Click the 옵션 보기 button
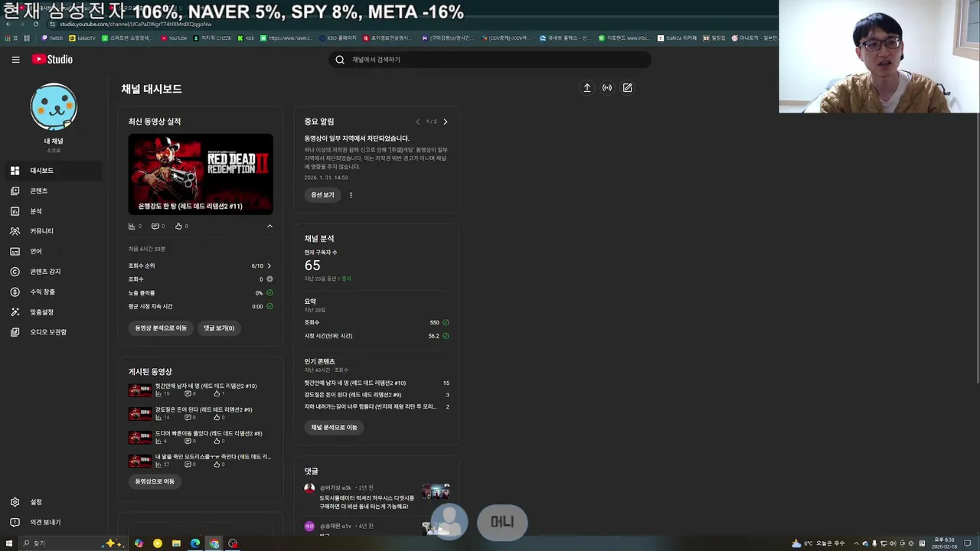Viewport: 980px width, 551px height. [322, 195]
